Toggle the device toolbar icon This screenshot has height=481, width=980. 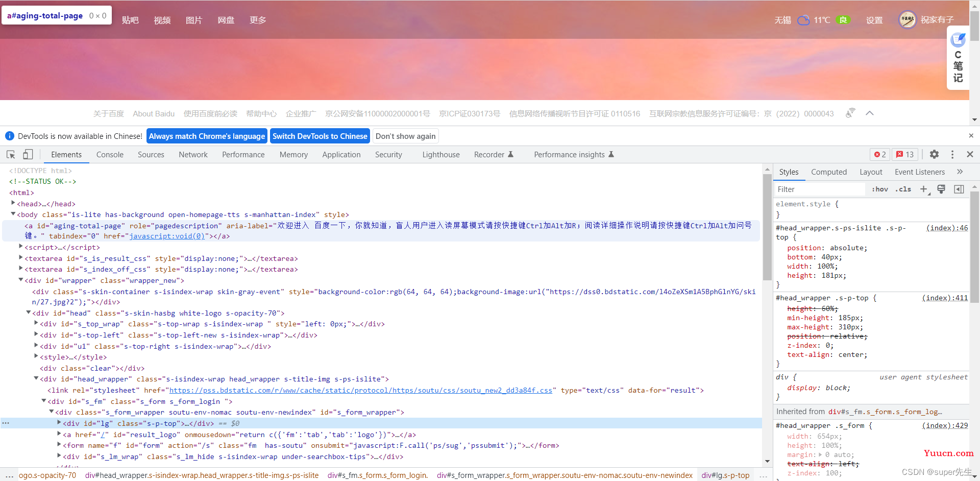tap(28, 154)
